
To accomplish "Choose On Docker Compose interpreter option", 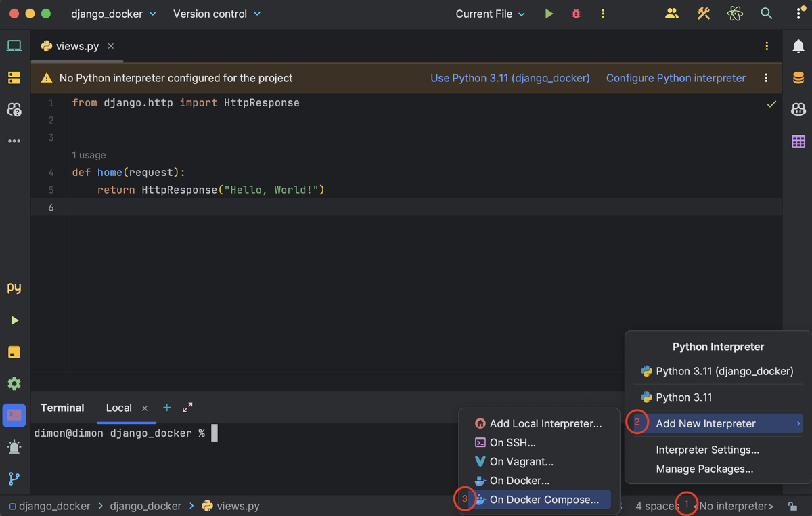I will click(539, 500).
